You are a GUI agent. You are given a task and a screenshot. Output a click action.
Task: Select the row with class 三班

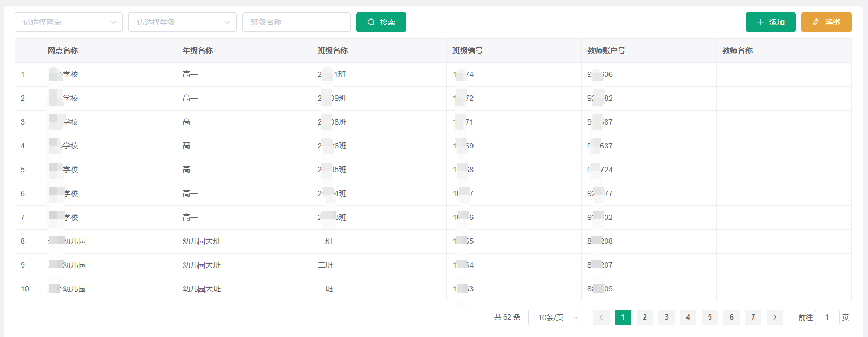(325, 241)
